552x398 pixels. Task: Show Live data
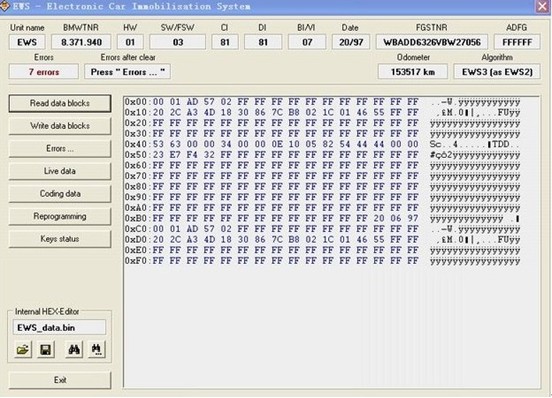point(60,171)
